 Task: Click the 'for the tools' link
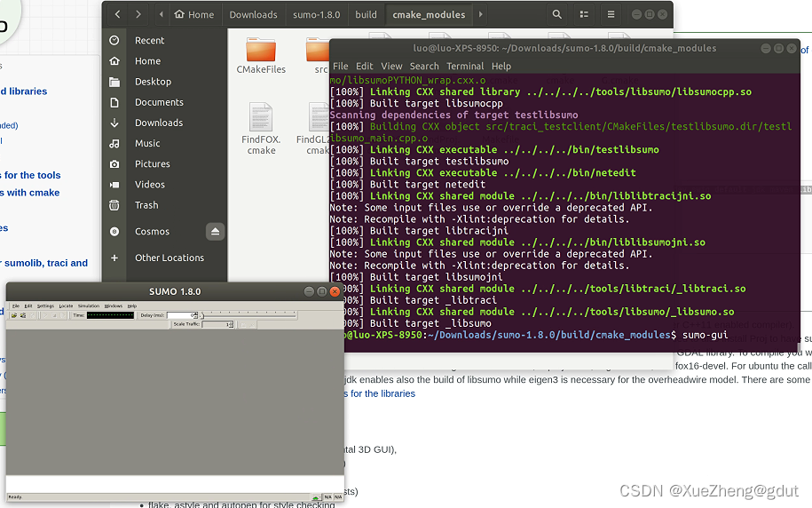click(x=32, y=175)
